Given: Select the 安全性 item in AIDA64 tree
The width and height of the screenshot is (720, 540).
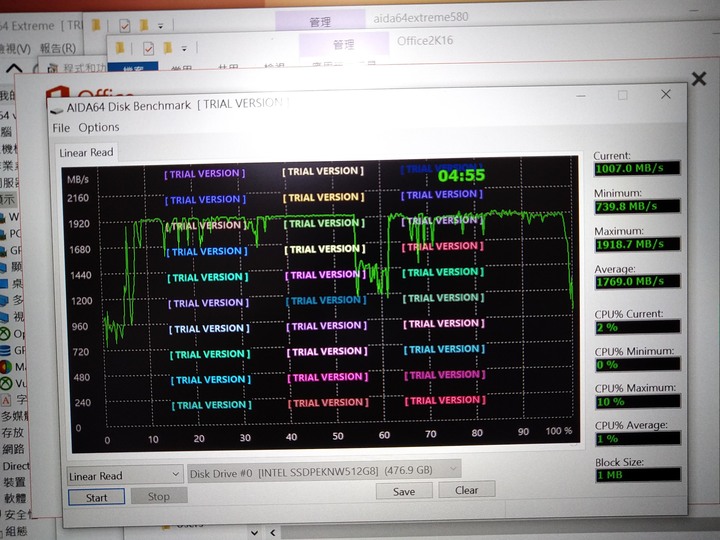Looking at the screenshot, I should [x=17, y=515].
